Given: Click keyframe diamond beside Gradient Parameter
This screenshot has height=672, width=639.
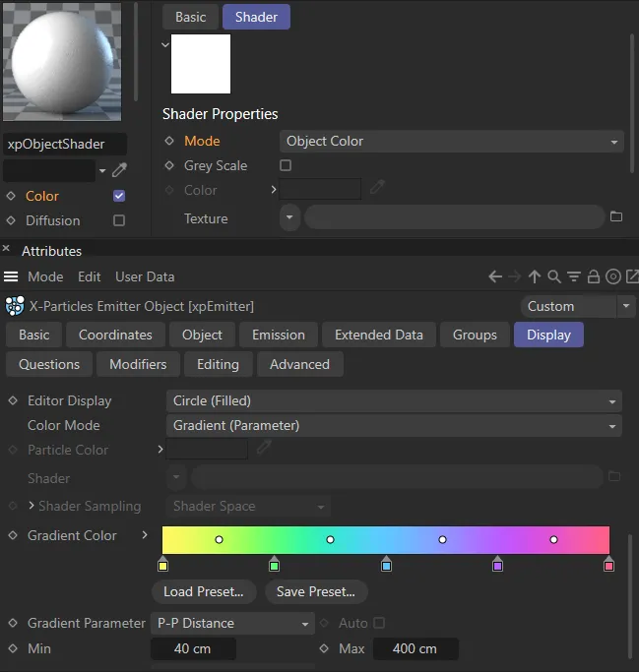Looking at the screenshot, I should [13, 623].
